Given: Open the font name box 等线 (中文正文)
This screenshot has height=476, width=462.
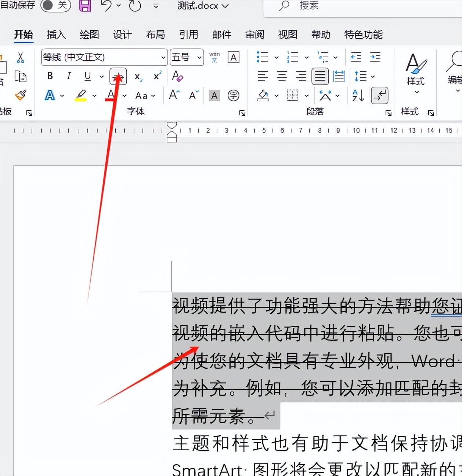Looking at the screenshot, I should click(105, 57).
